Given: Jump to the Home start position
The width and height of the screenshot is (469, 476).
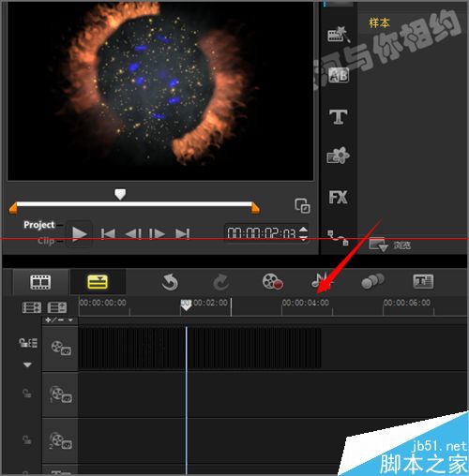Looking at the screenshot, I should point(108,234).
